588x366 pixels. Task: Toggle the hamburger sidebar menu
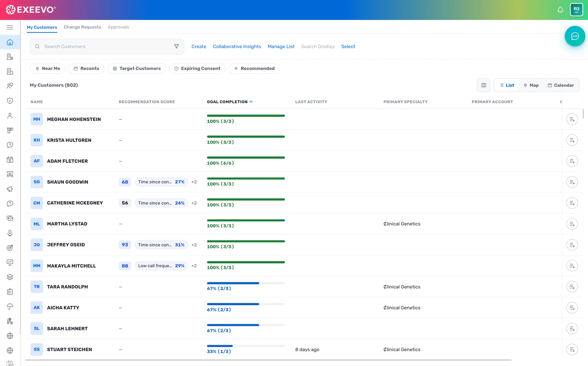coord(10,27)
